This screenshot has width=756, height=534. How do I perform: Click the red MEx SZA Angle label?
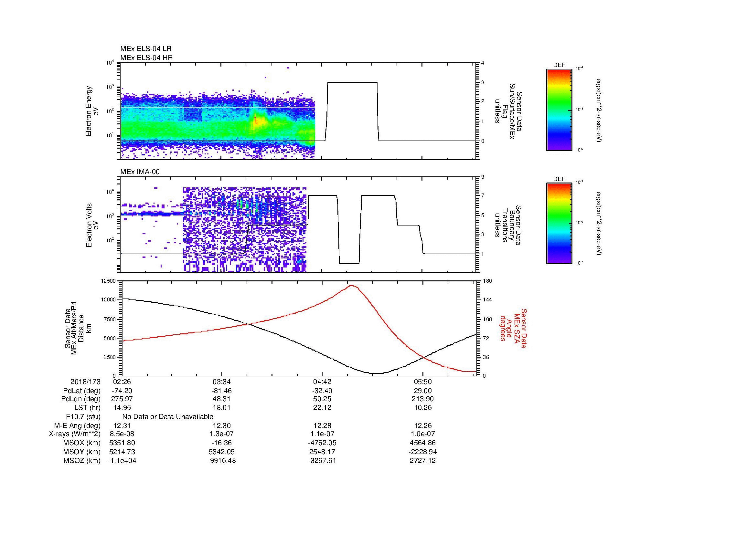pos(513,329)
